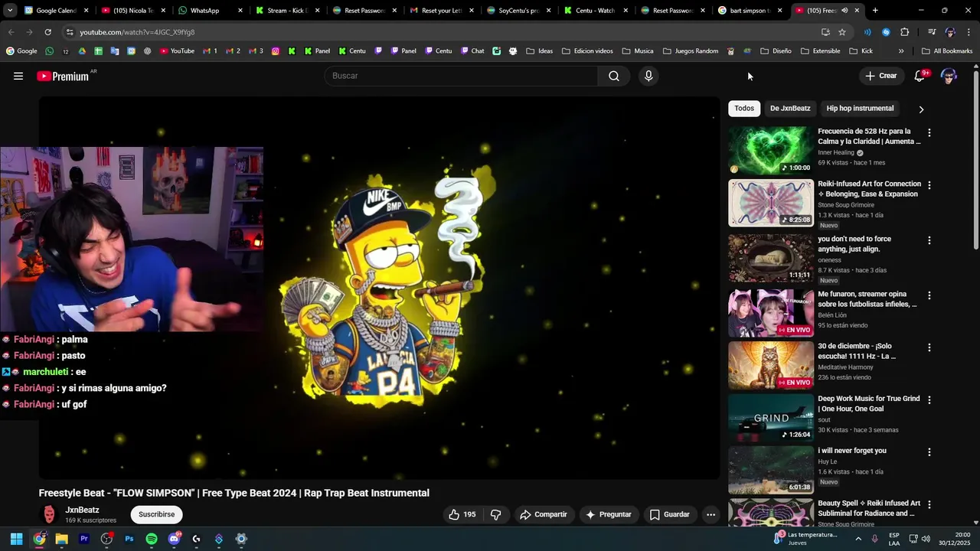The height and width of the screenshot is (551, 980).
Task: Open the GRIND Deep Work Music thumbnail
Action: [x=771, y=418]
